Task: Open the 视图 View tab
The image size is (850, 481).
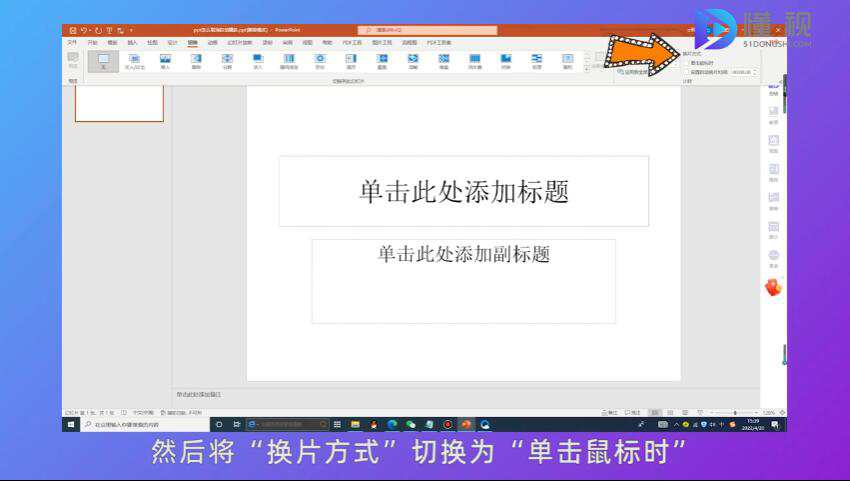Action: [x=307, y=42]
